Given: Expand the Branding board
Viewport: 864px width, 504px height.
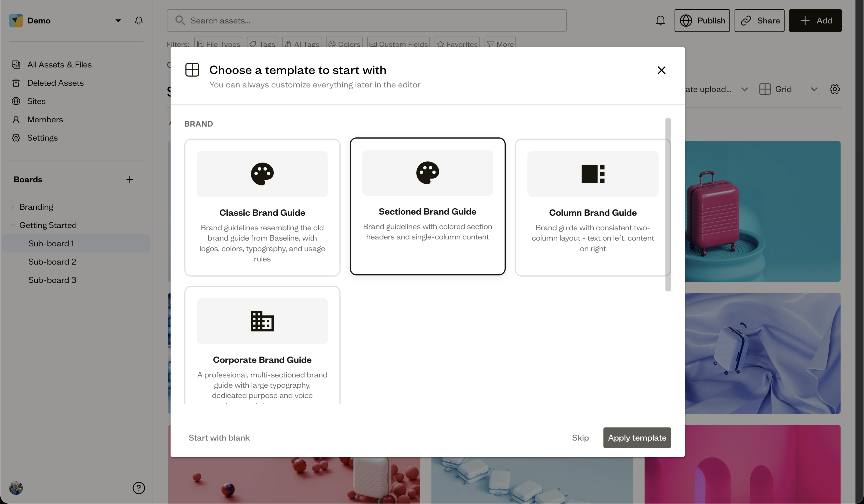Looking at the screenshot, I should click(12, 207).
